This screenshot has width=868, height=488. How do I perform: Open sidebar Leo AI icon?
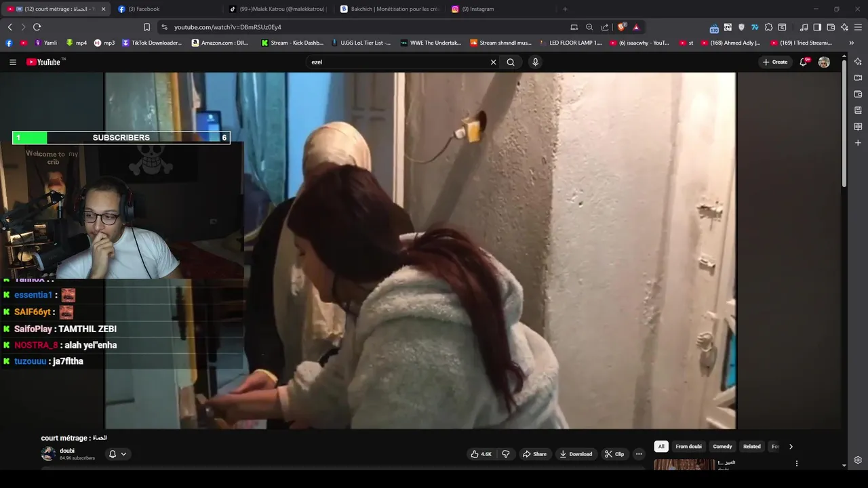(858, 62)
